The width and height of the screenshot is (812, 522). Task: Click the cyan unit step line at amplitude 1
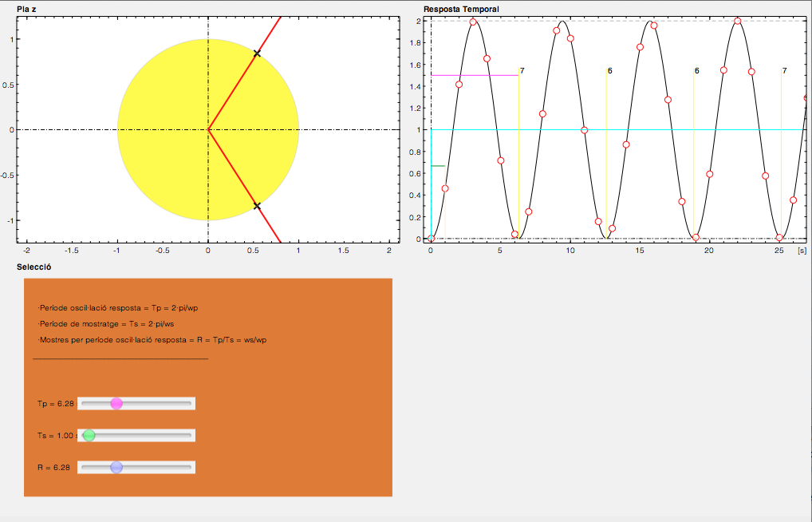pyautogui.click(x=618, y=129)
